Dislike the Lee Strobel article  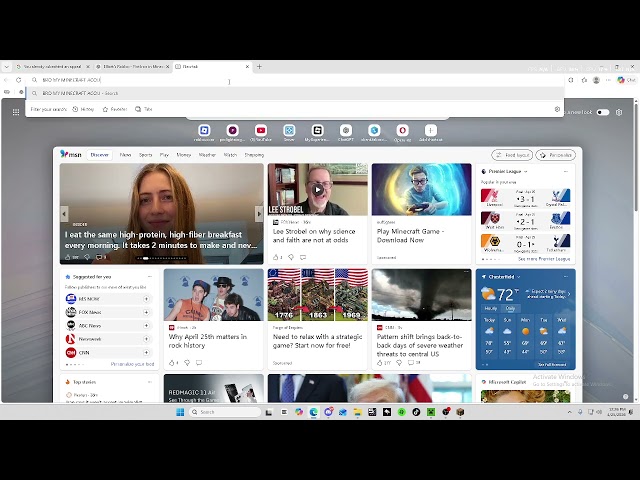click(291, 257)
